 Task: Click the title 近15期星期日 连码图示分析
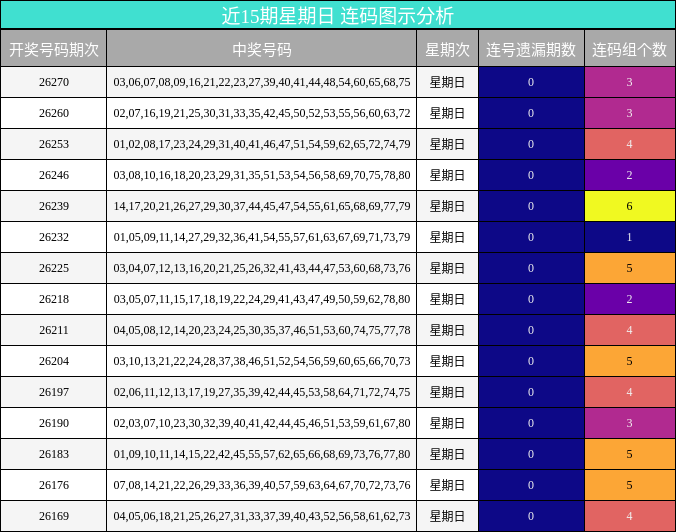(x=338, y=16)
